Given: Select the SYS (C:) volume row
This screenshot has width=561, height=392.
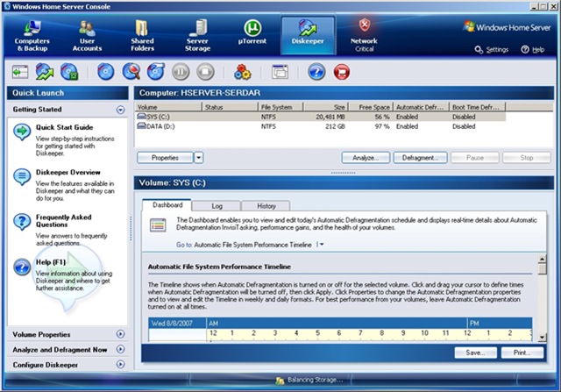Looking at the screenshot, I should pyautogui.click(x=320, y=117).
